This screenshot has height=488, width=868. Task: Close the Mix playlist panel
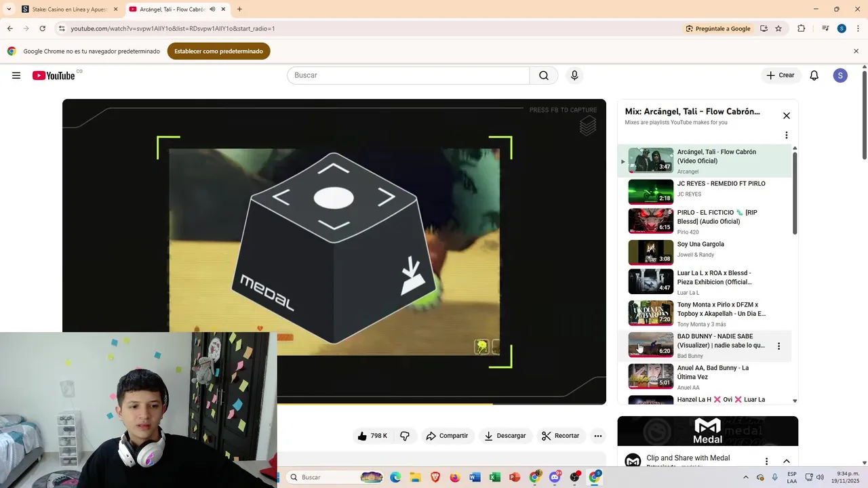point(787,116)
